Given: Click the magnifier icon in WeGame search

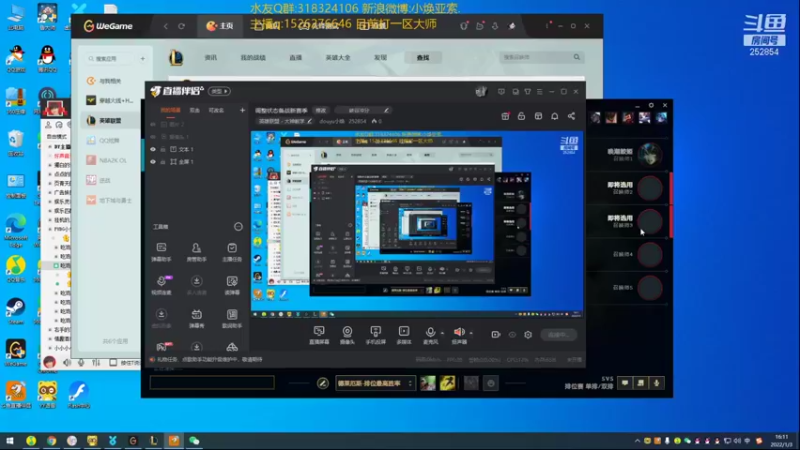Looking at the screenshot, I should (x=577, y=57).
